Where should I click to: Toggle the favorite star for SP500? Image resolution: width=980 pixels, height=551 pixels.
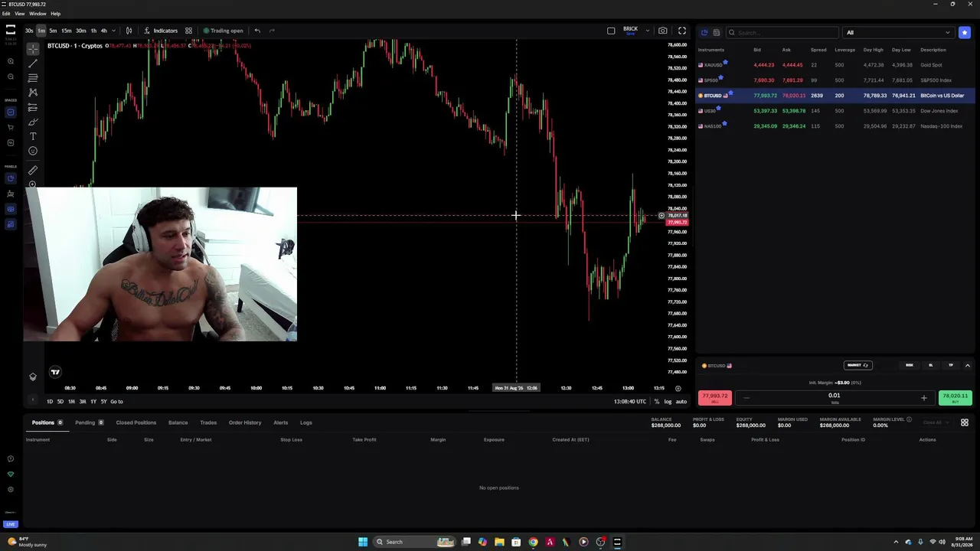[720, 77]
